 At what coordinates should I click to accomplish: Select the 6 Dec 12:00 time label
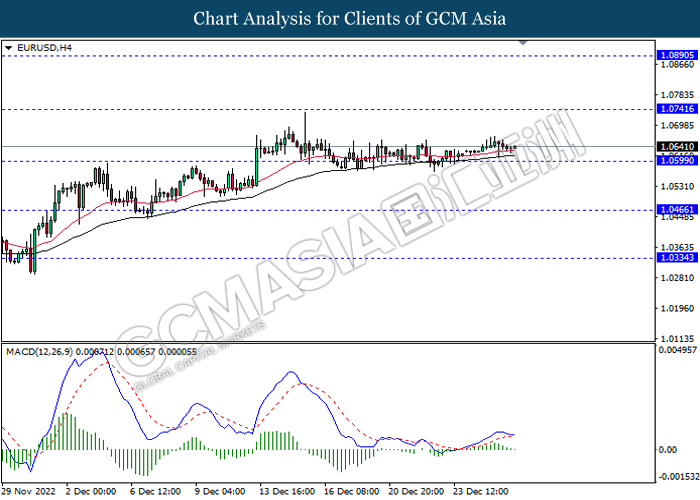coord(156,492)
